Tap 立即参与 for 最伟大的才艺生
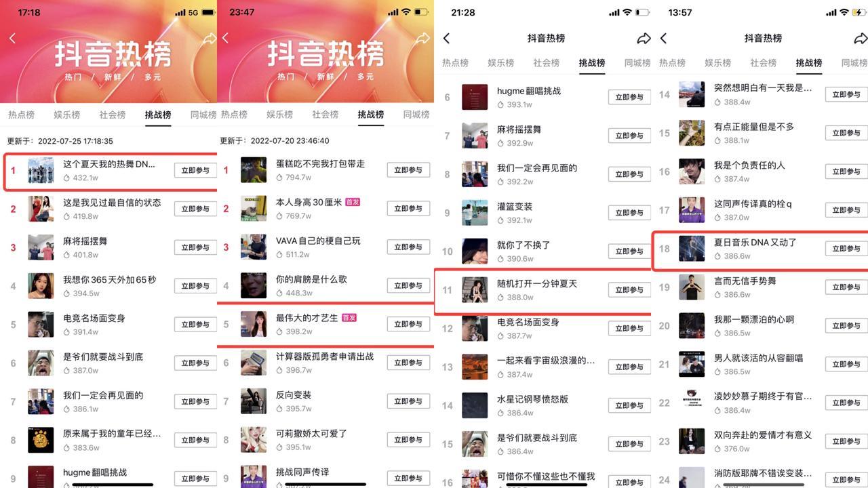The width and height of the screenshot is (868, 488). (408, 324)
